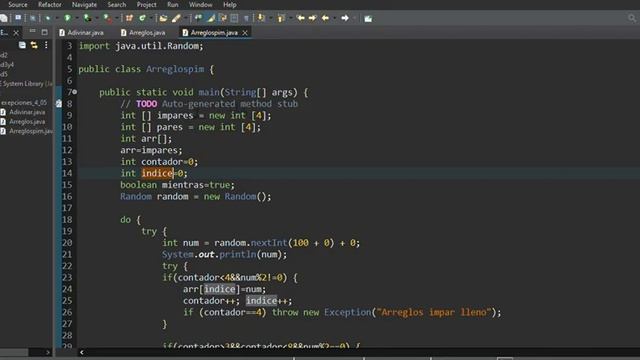640x360 pixels.
Task: Click Collapse All in Package Explorer
Action: pyautogui.click(x=22, y=45)
